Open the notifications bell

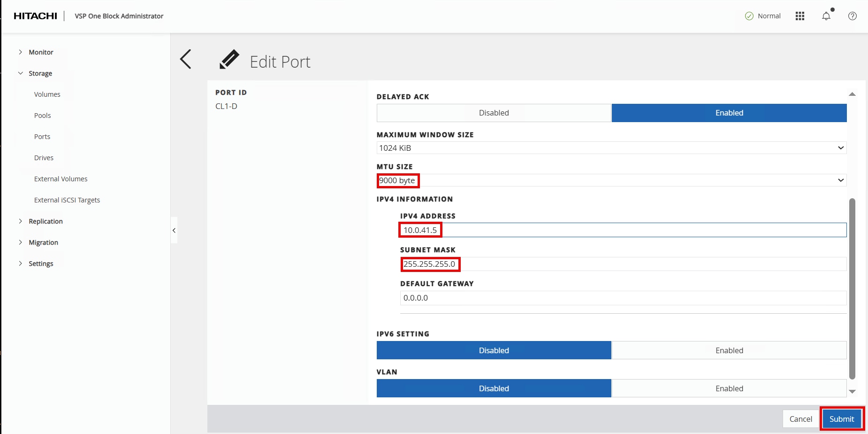[x=826, y=15]
